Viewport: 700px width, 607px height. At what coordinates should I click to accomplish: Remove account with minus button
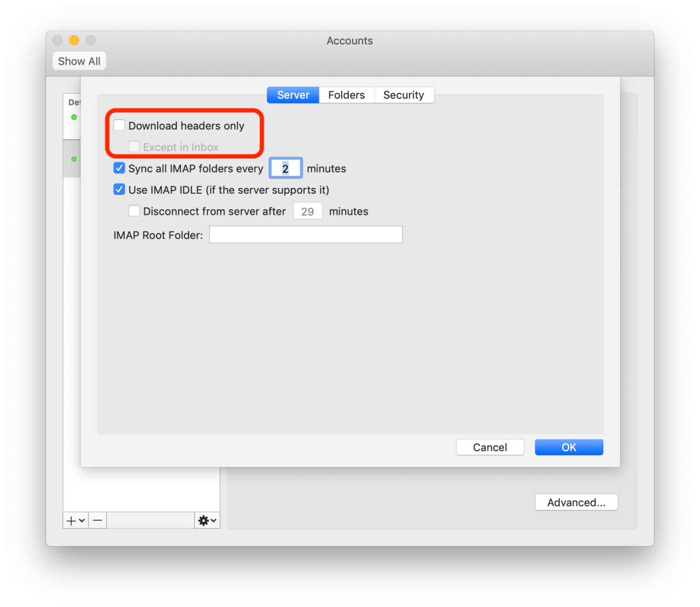(x=97, y=521)
